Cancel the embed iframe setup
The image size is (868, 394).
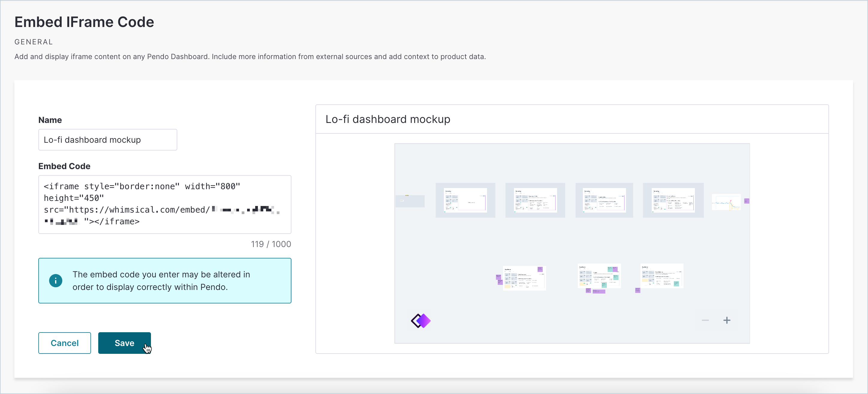coord(64,343)
